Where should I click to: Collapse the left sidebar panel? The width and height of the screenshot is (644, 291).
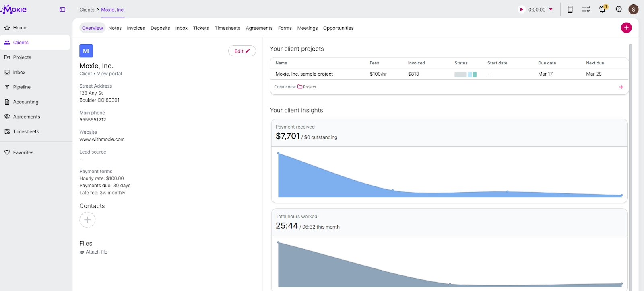pyautogui.click(x=62, y=10)
